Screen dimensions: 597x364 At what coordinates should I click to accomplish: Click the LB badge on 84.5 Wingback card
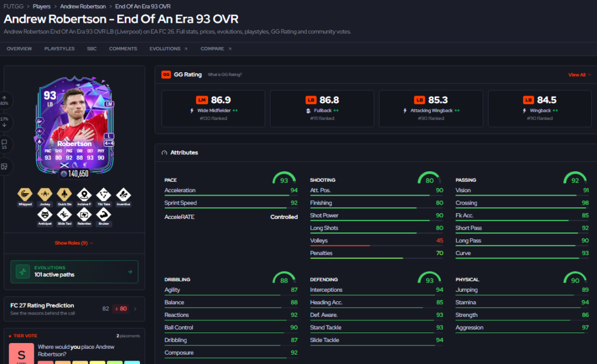528,100
